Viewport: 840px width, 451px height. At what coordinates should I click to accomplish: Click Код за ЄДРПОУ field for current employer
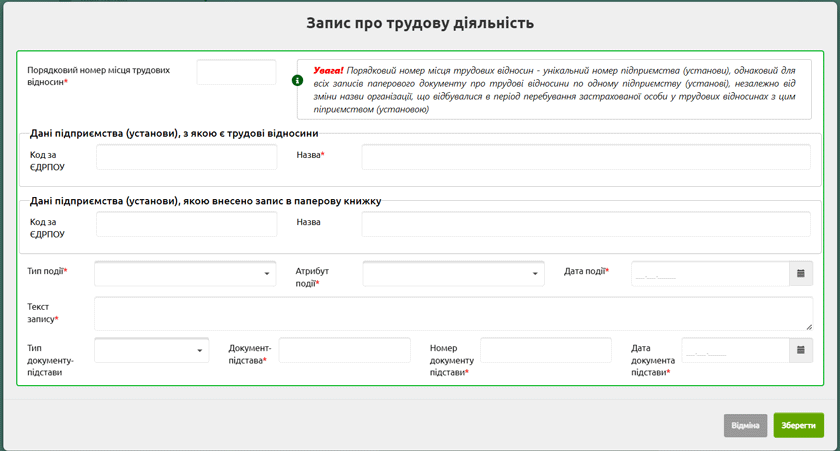tap(186, 157)
